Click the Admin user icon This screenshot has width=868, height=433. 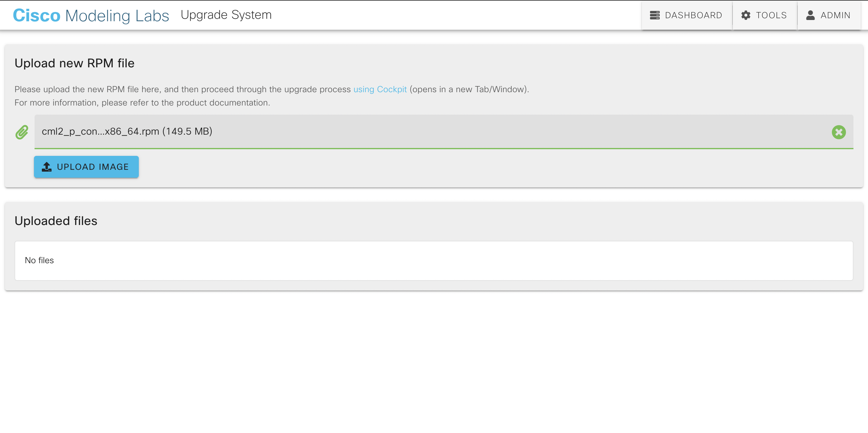[810, 15]
